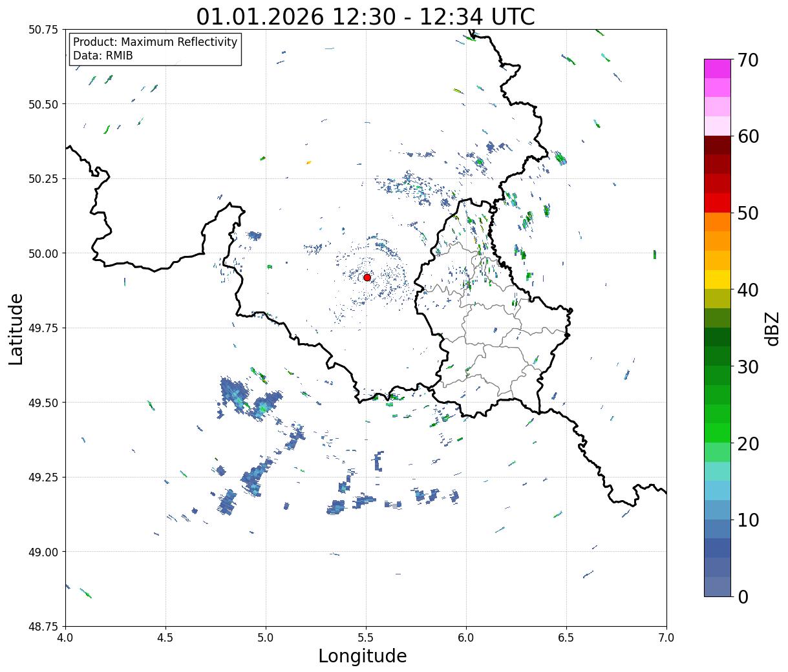788x672 pixels.
Task: Click the latitude tick label 49.00
Action: click(x=43, y=552)
